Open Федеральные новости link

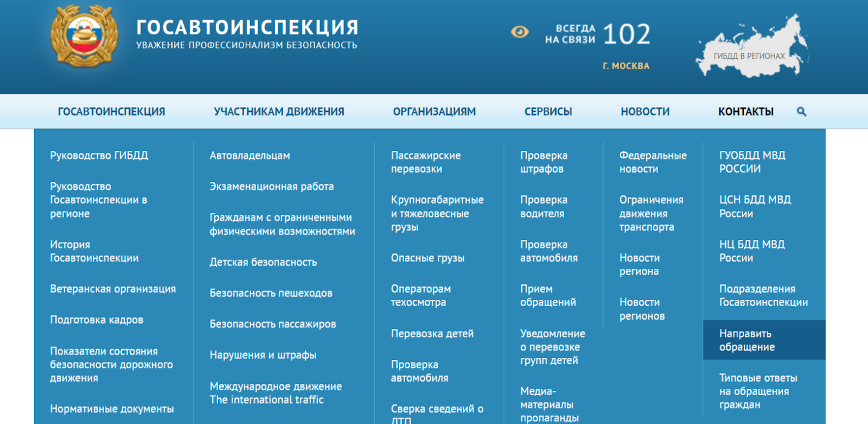click(653, 162)
